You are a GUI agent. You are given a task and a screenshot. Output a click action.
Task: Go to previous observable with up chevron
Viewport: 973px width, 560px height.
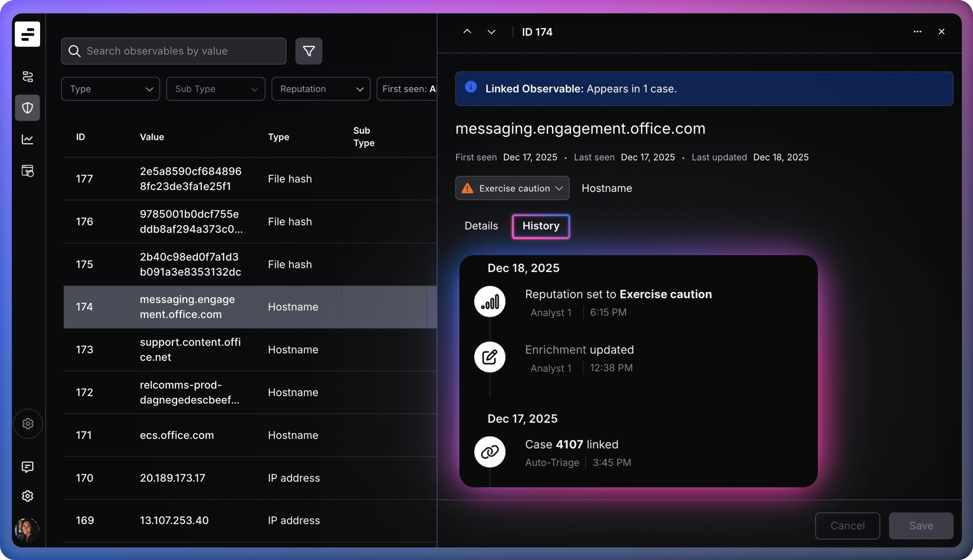[x=467, y=32]
